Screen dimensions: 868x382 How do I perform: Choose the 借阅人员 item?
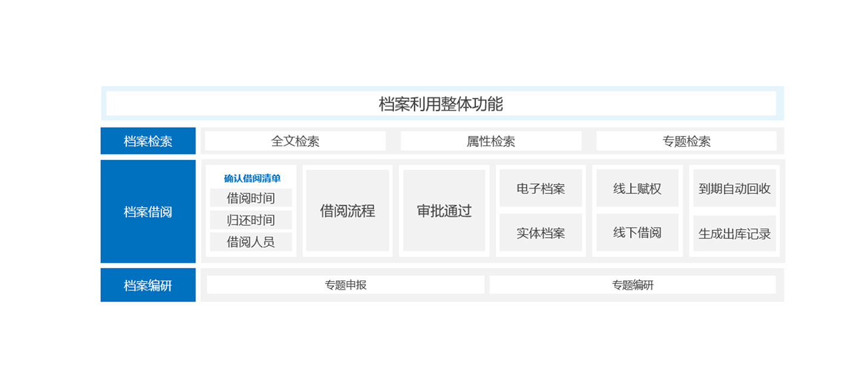click(x=251, y=242)
